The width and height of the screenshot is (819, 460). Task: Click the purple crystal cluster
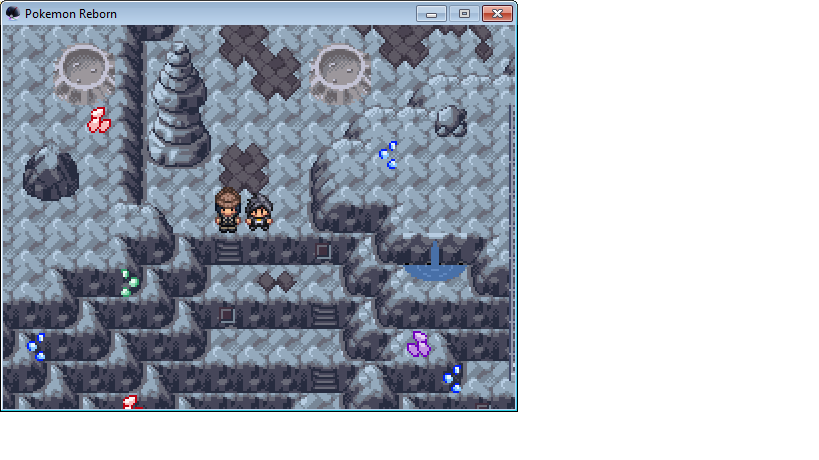point(418,344)
